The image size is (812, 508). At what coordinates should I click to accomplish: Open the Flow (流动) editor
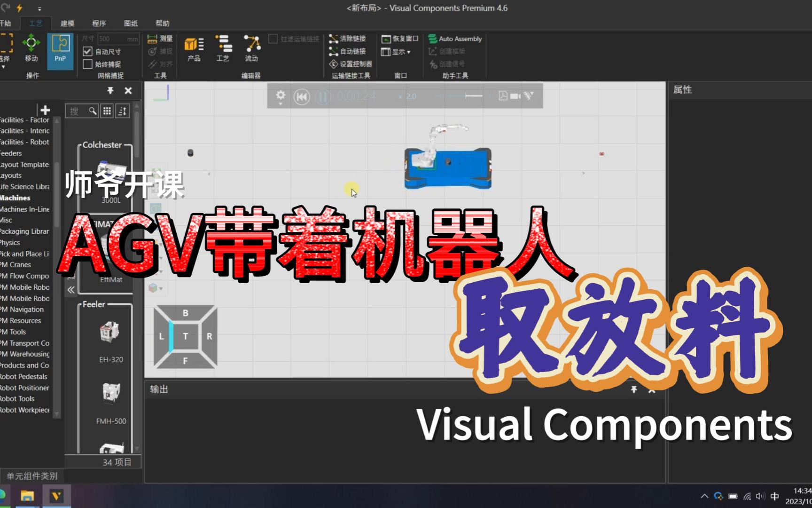pos(251,48)
